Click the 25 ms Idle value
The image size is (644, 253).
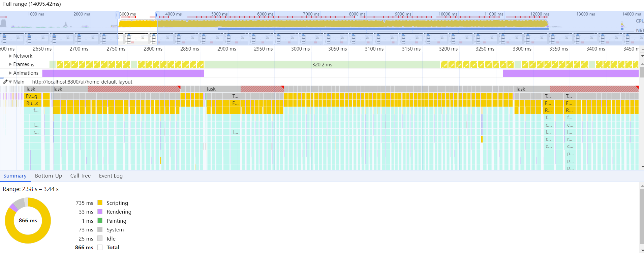(x=86, y=239)
